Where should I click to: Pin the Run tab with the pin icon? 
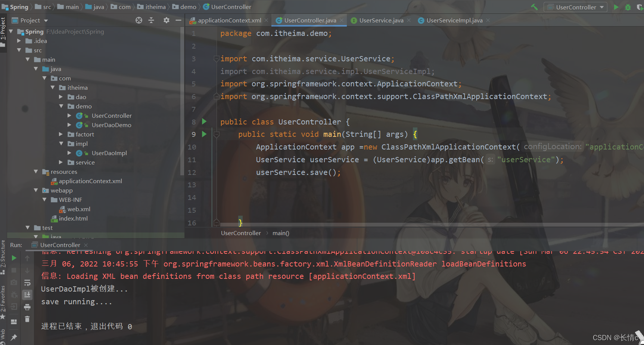[14, 338]
